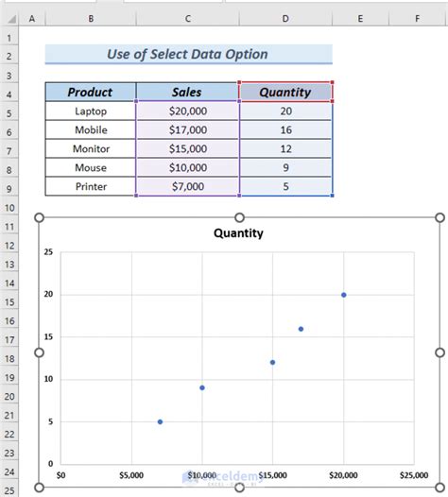The width and height of the screenshot is (448, 497).
Task: Click the Quantity chart title
Action: point(238,233)
